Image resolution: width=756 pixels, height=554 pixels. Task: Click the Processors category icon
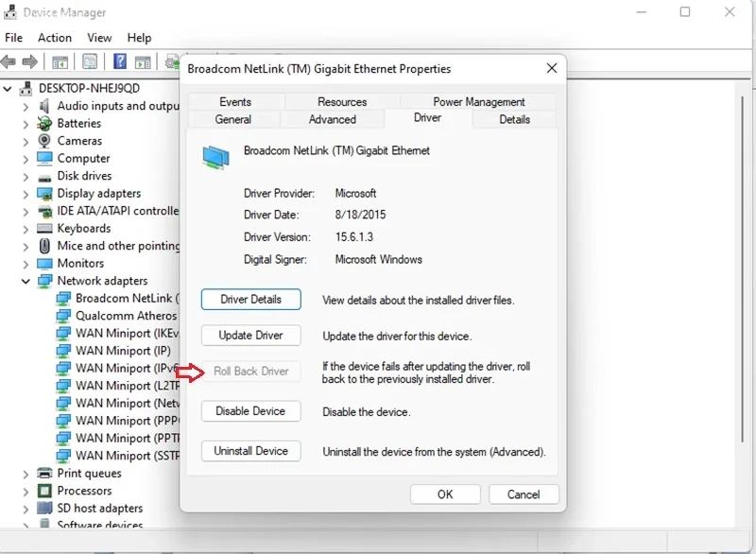(44, 491)
